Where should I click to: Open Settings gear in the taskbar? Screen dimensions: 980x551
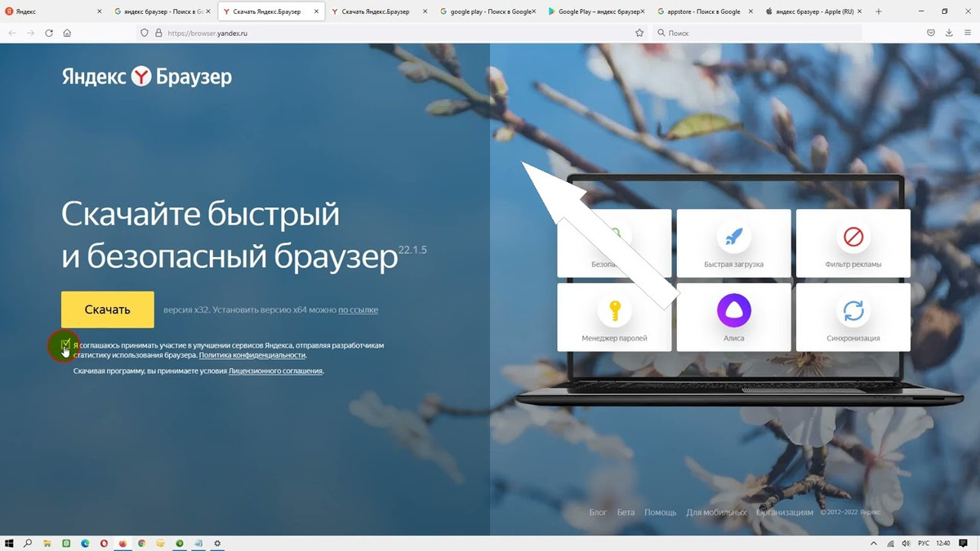[x=217, y=543]
